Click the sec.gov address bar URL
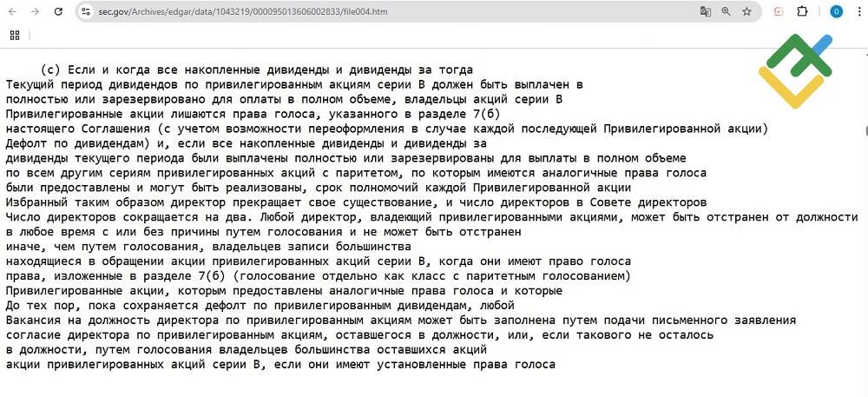 click(x=243, y=11)
